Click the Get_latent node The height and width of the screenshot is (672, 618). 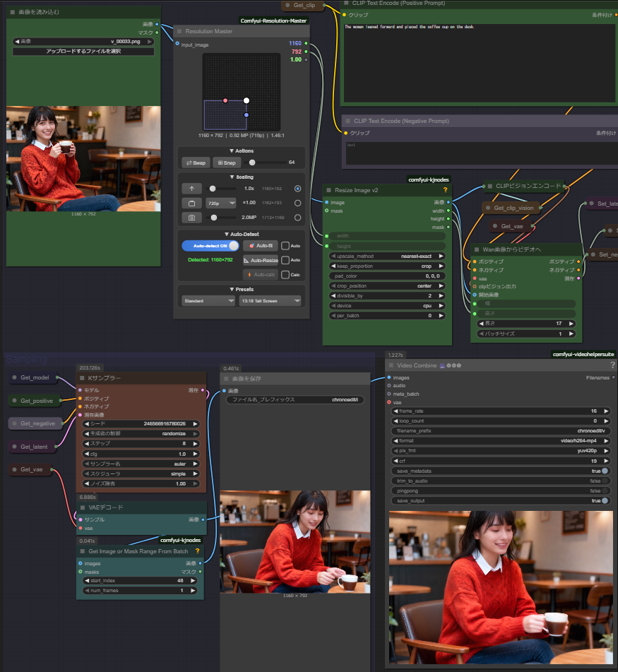(34, 447)
